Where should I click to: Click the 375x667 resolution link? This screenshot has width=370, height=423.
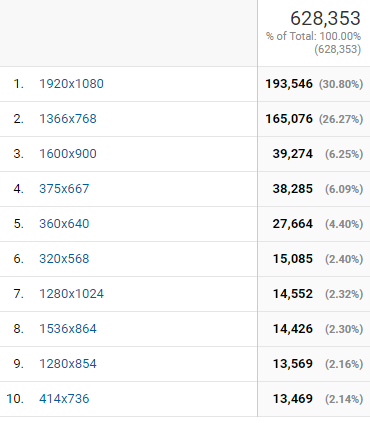point(64,189)
